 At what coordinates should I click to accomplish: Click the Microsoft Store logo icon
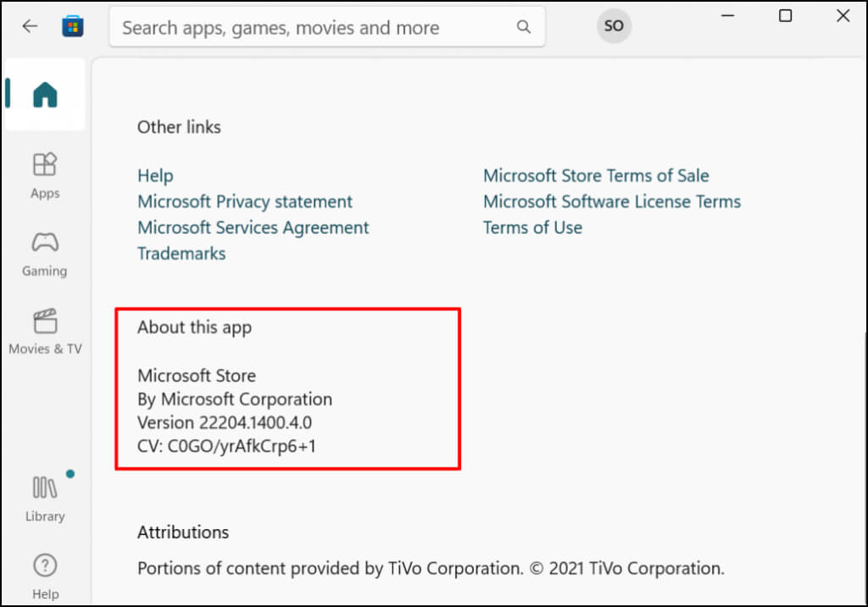pyautogui.click(x=73, y=26)
